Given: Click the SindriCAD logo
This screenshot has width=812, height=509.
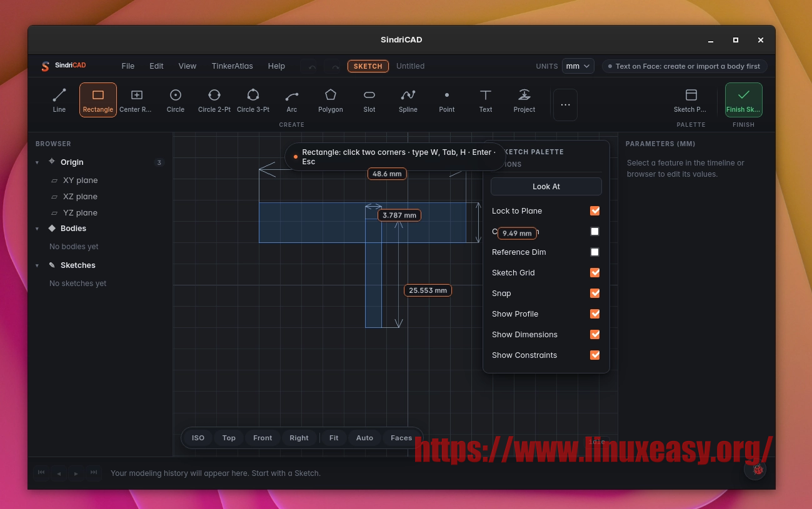Looking at the screenshot, I should 63,66.
